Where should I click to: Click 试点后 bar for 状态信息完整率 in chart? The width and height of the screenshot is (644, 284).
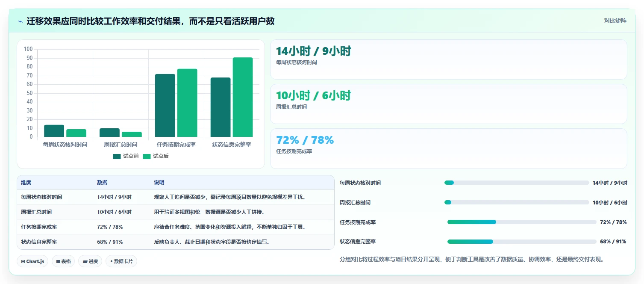tap(243, 97)
